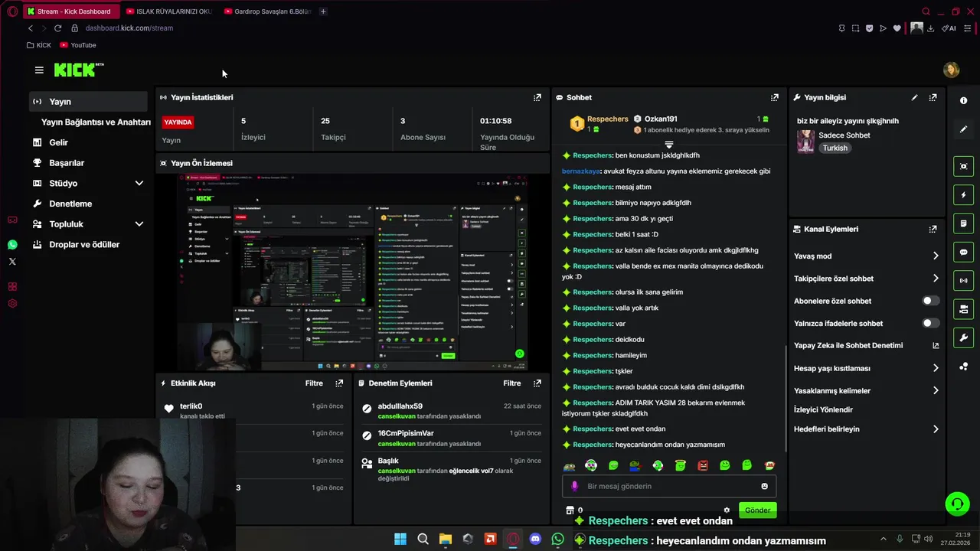The height and width of the screenshot is (551, 980).
Task: Click the three-dots cluster icon in right sidebar
Action: (963, 367)
